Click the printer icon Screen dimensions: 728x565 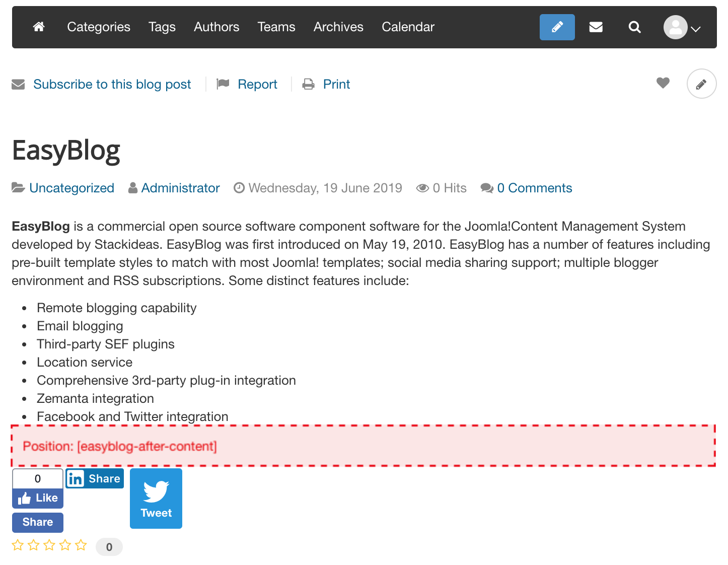308,84
